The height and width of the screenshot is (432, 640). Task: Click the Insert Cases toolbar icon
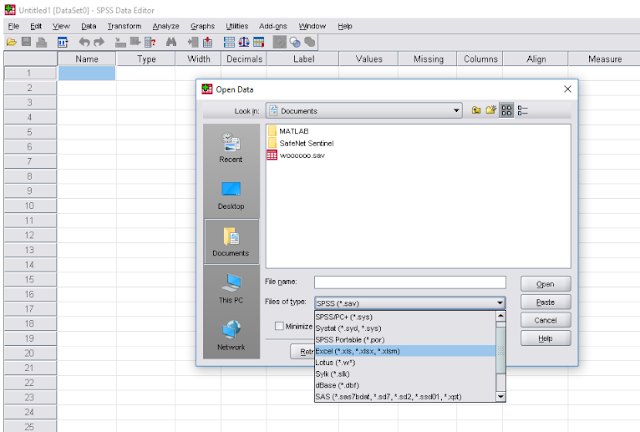tap(193, 42)
